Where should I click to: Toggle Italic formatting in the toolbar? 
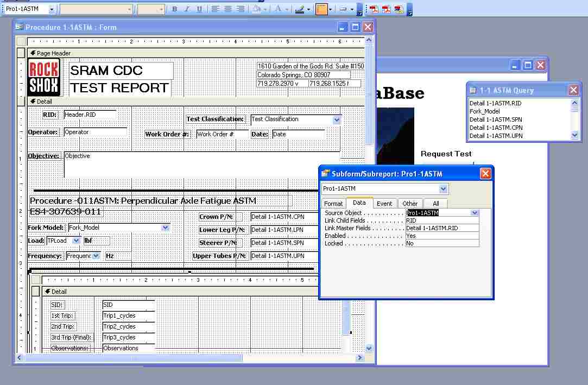coord(187,9)
